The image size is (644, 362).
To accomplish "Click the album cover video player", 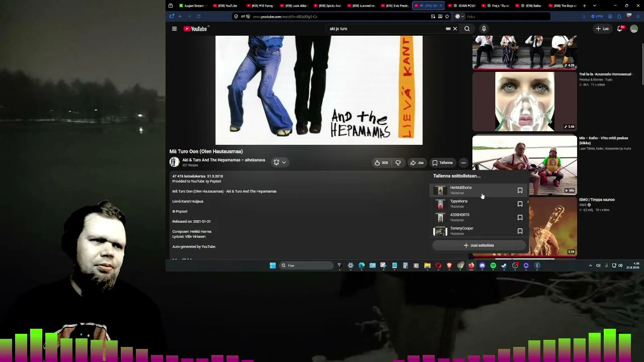I will [x=319, y=90].
